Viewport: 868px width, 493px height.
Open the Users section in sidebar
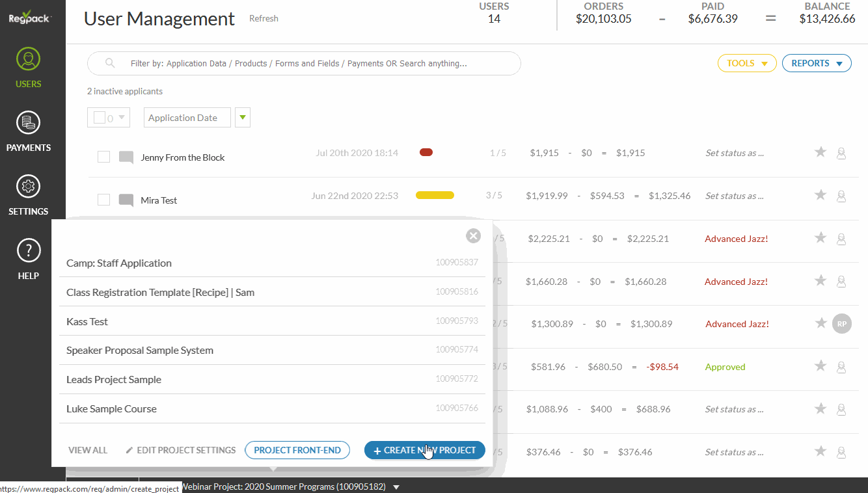click(28, 67)
